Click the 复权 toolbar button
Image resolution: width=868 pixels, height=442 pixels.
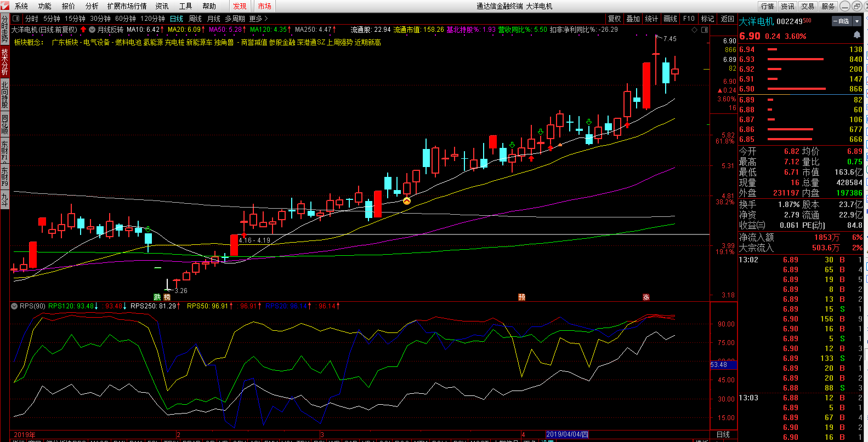pyautogui.click(x=615, y=19)
